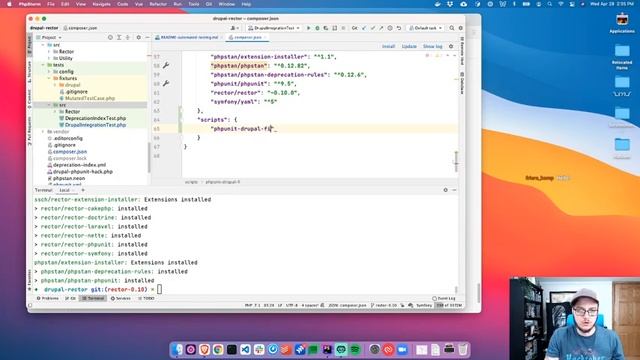Screen dimensions: 640x360
Task: Open the Event Log button
Action: pyautogui.click(x=444, y=298)
